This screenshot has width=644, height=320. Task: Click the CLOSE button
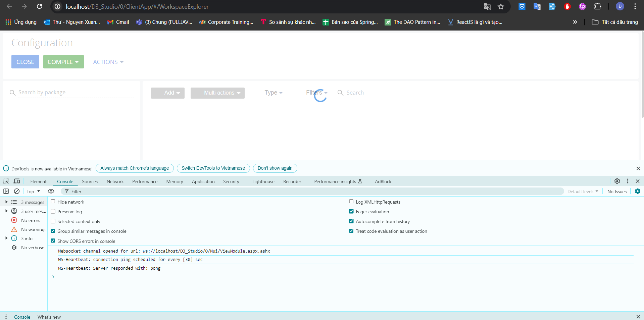pos(25,62)
